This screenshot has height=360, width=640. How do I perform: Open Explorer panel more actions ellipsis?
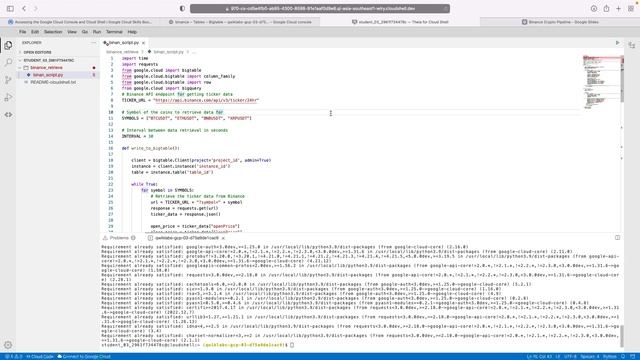click(93, 42)
